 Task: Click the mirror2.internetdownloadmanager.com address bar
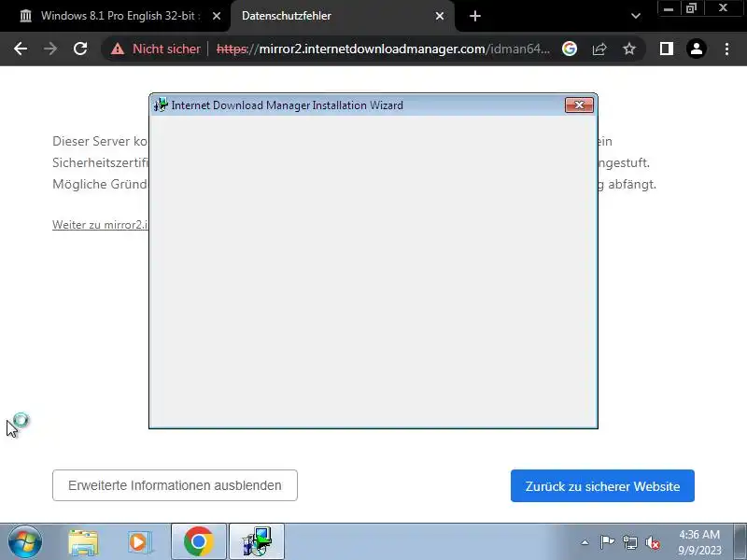tap(384, 49)
